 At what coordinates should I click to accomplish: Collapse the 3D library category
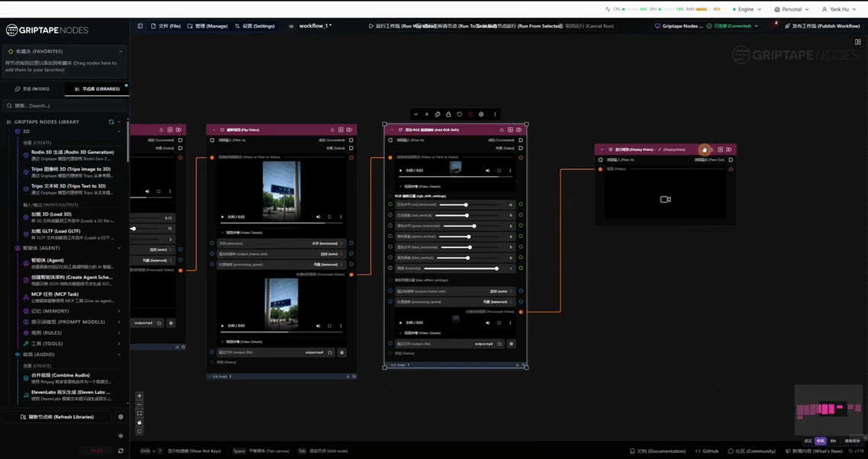coord(119,132)
